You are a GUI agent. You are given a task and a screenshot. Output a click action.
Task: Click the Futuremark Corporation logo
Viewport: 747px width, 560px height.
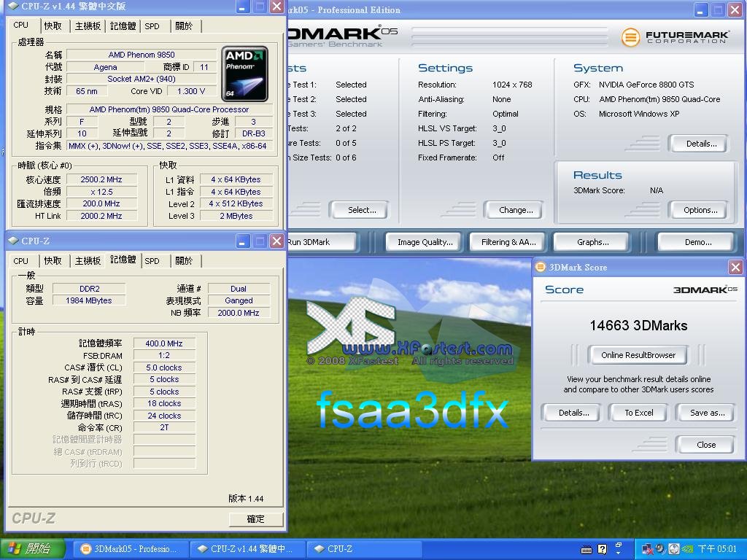676,36
